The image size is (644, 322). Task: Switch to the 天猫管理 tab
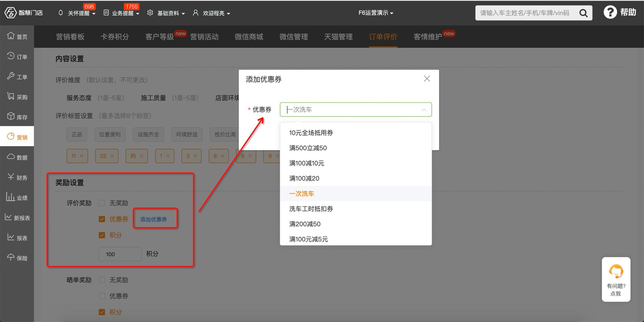pos(338,37)
